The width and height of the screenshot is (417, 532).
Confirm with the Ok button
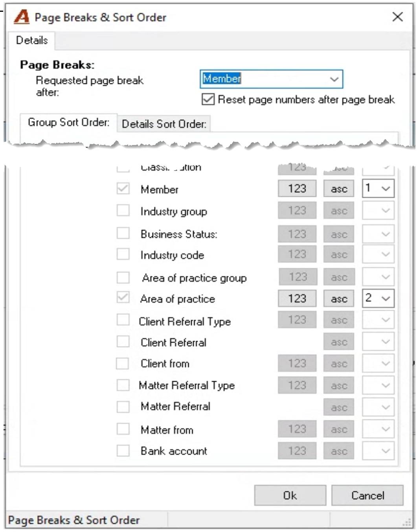click(290, 495)
